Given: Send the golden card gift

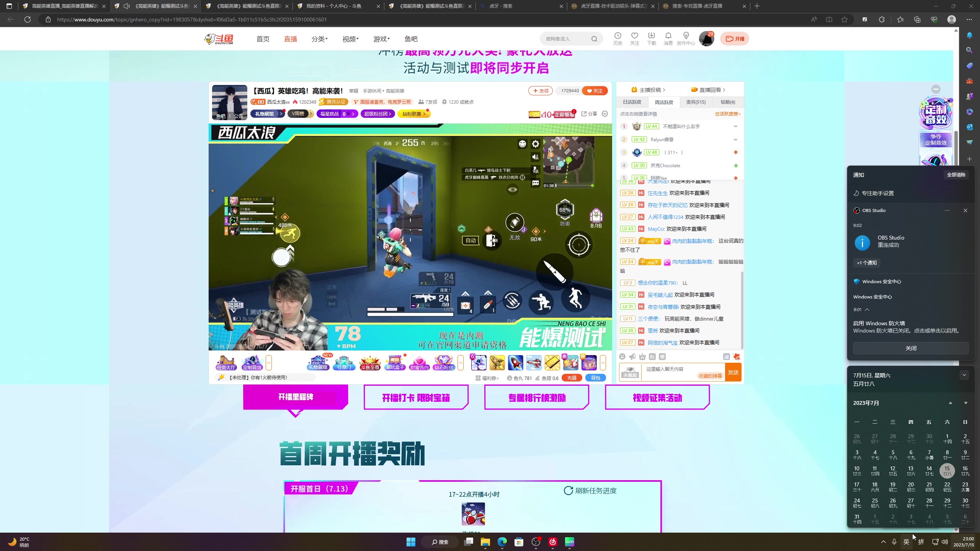Looking at the screenshot, I should click(552, 363).
